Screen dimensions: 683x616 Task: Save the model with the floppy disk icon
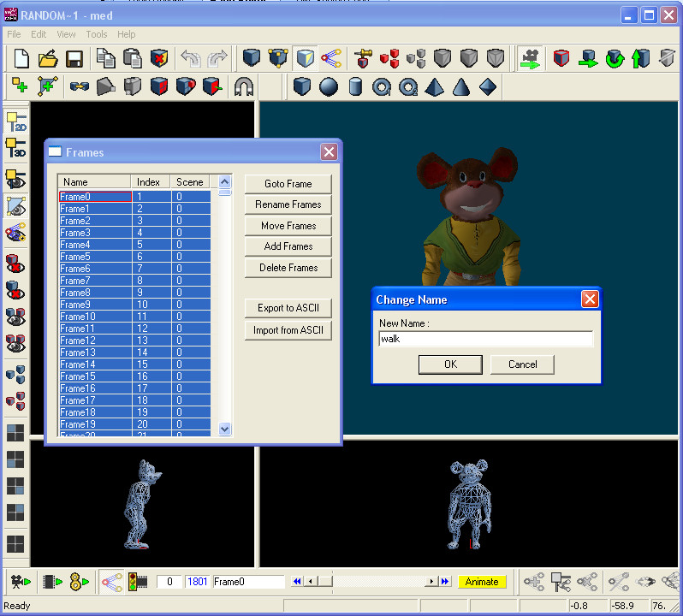tap(74, 59)
